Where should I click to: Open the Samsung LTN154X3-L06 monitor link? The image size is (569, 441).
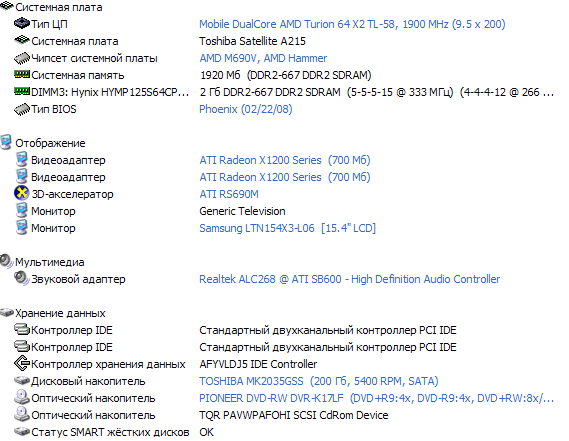point(287,228)
